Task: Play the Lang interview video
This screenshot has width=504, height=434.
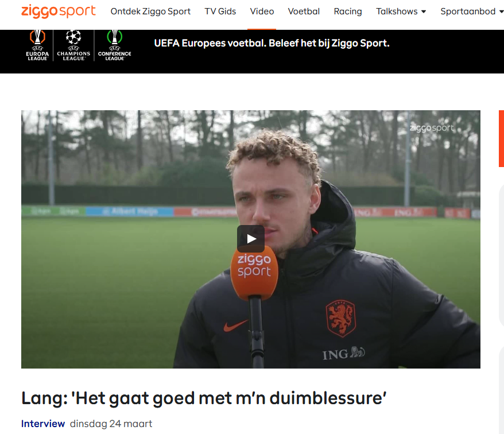Action: tap(251, 239)
